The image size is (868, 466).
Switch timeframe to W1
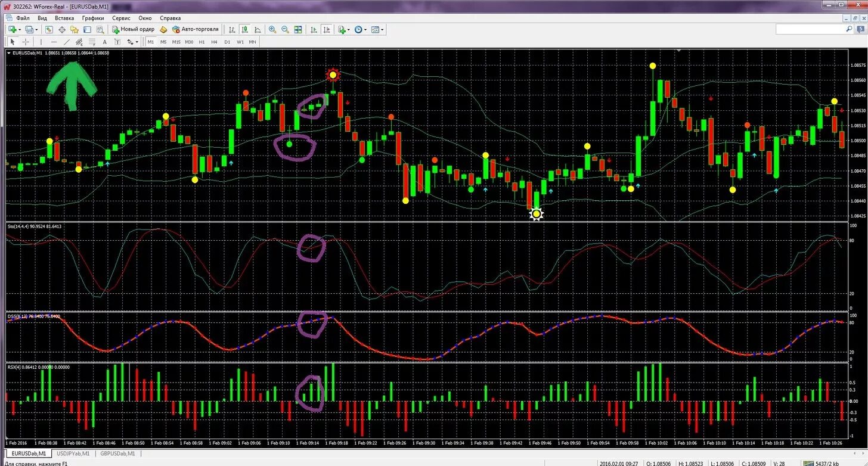[240, 42]
